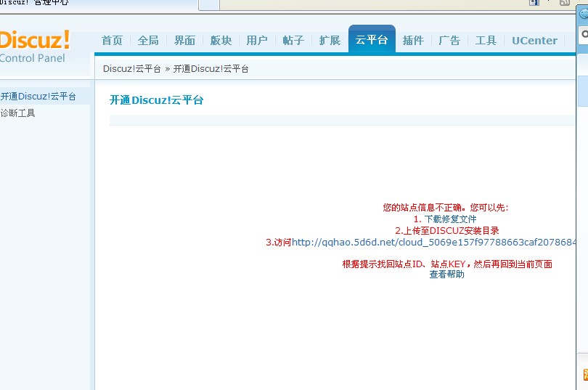Open the 版块 navigation tab
588x390 pixels.
[x=221, y=40]
